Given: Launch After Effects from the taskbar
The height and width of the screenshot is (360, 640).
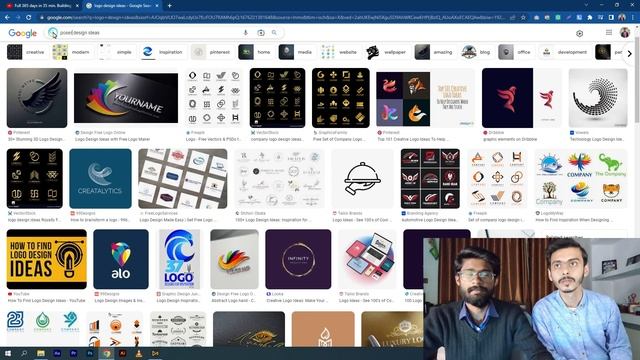Looking at the screenshot, I should coord(57,353).
